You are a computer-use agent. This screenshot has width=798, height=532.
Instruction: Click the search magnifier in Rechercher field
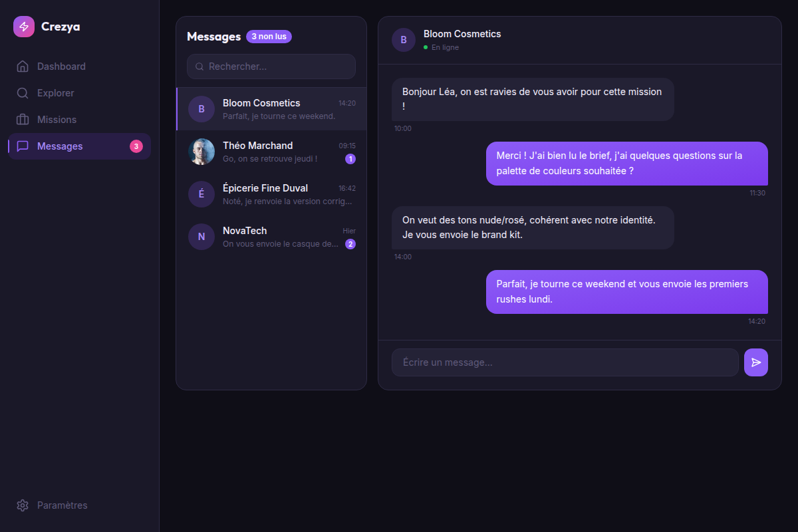pyautogui.click(x=199, y=66)
